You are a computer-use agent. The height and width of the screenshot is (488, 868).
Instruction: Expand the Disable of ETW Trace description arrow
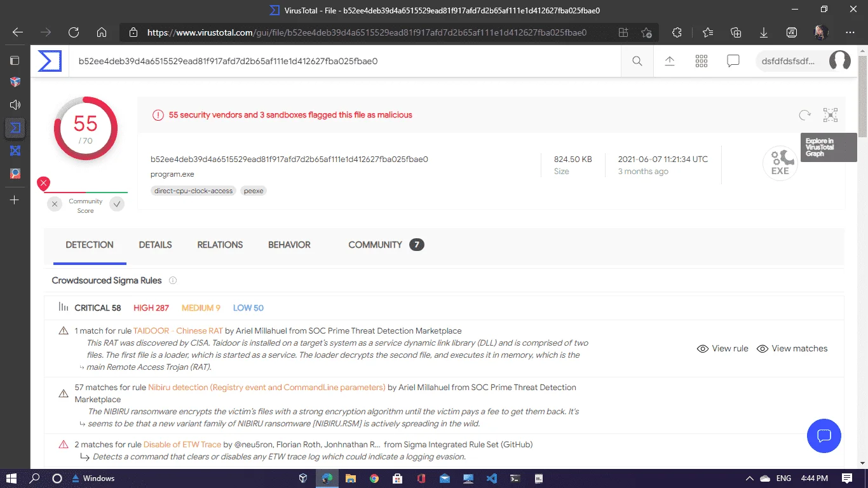point(84,457)
